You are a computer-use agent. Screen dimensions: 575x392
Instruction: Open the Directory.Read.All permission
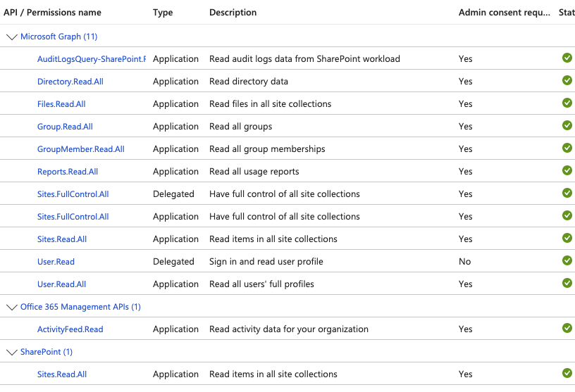tap(70, 82)
